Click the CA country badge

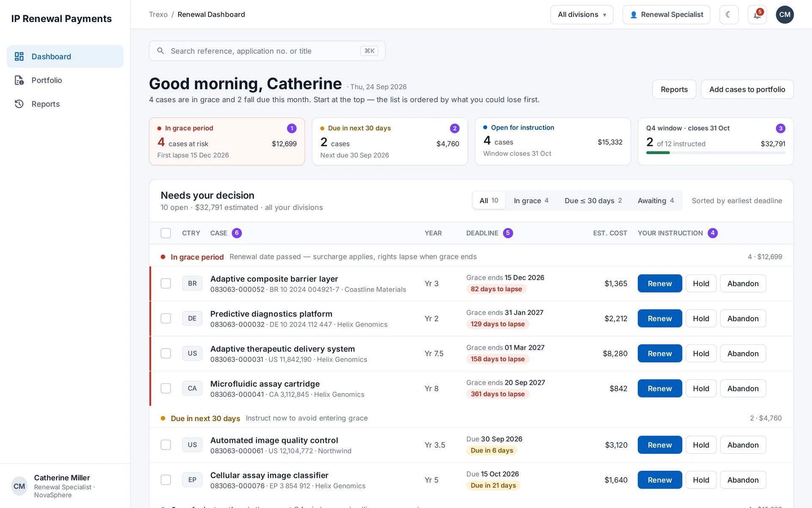pyautogui.click(x=192, y=388)
